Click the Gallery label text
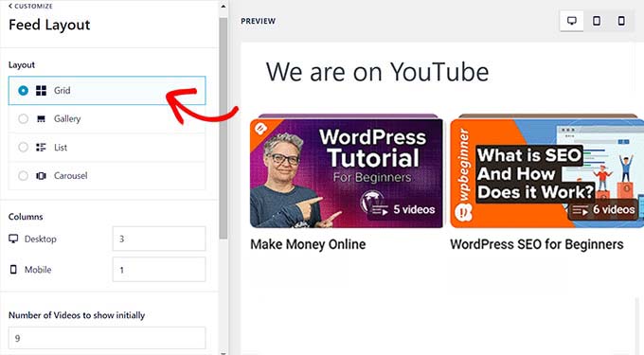 (x=67, y=119)
